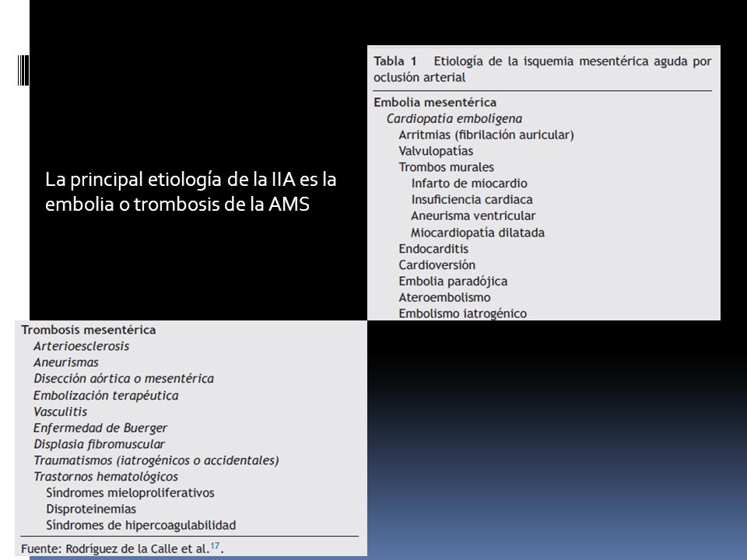This screenshot has width=747, height=560.
Task: Select the 'Arterioesclerosis' row
Action: pyautogui.click(x=82, y=346)
